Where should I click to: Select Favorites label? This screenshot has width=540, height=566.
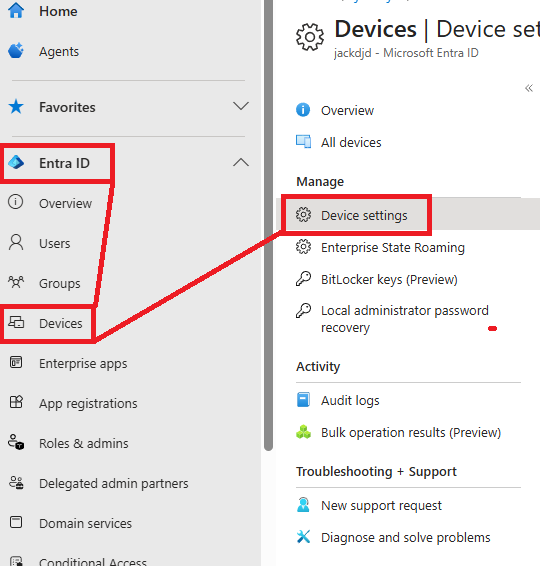click(67, 107)
